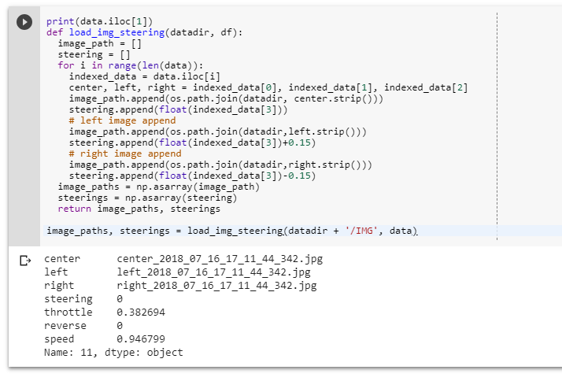Click the 'center' label in output

[62, 259]
